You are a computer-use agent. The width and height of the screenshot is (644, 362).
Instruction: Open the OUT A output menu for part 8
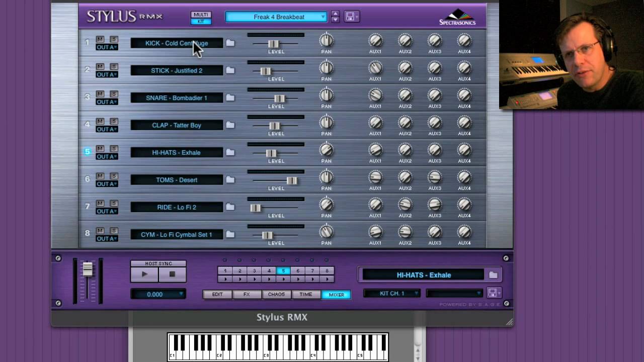coord(107,239)
